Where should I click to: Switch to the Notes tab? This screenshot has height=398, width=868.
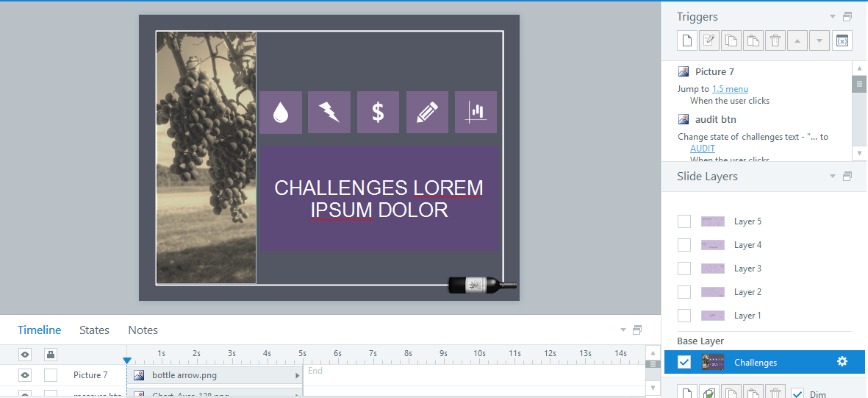click(143, 330)
